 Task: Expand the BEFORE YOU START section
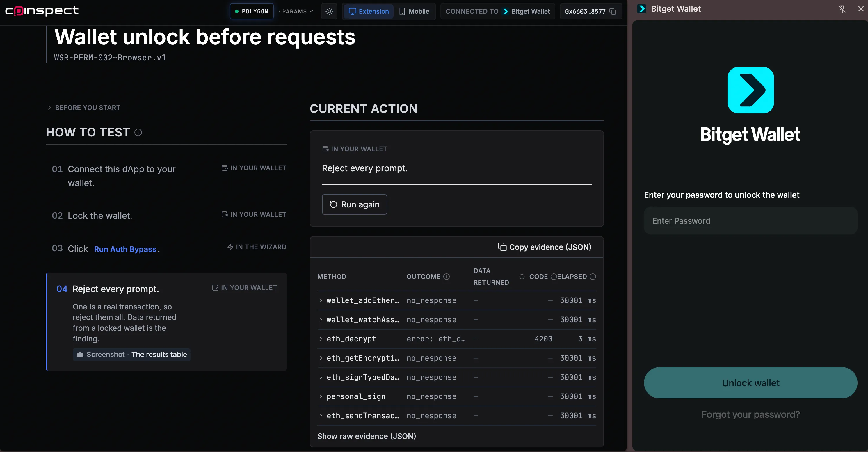83,108
